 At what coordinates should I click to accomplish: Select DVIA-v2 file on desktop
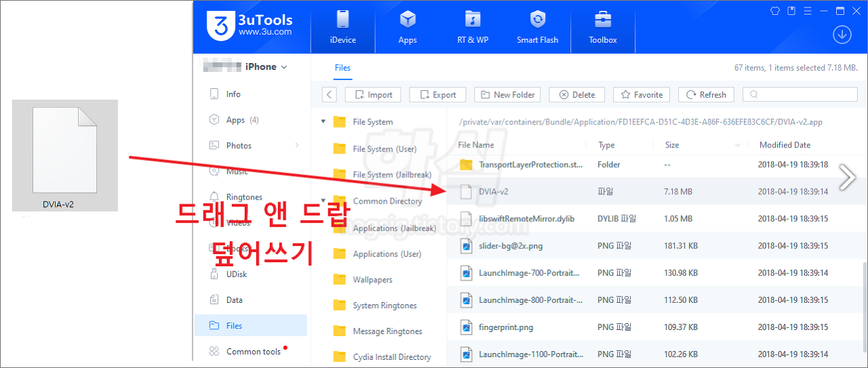click(65, 155)
